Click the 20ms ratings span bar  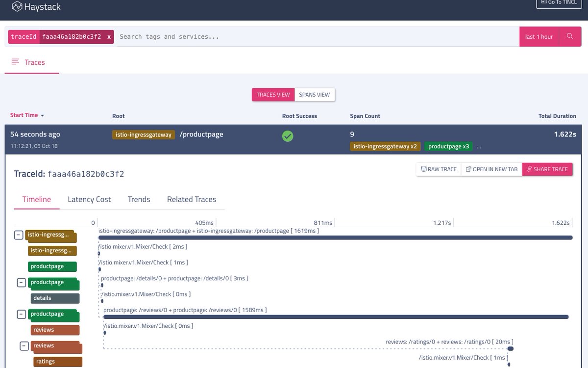coord(510,349)
